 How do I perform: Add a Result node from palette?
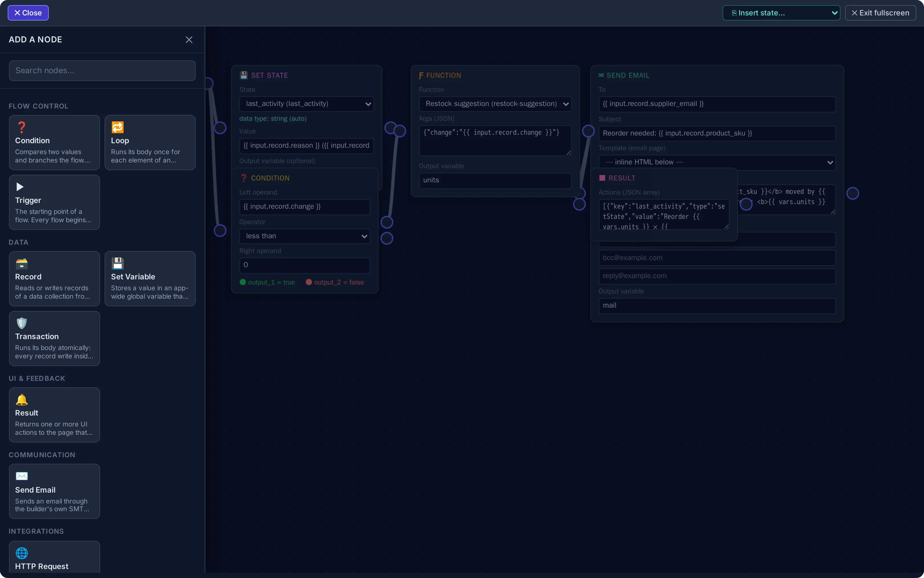click(x=54, y=415)
